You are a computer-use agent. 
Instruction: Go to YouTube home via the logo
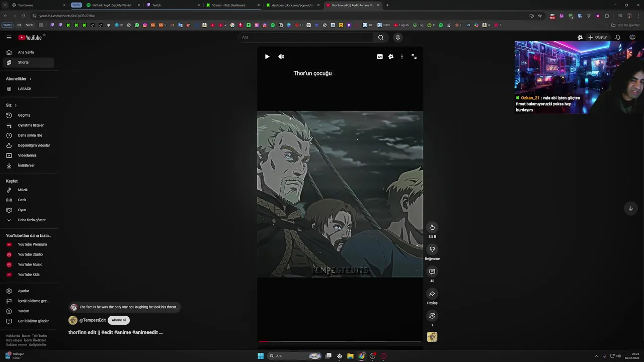click(x=31, y=37)
